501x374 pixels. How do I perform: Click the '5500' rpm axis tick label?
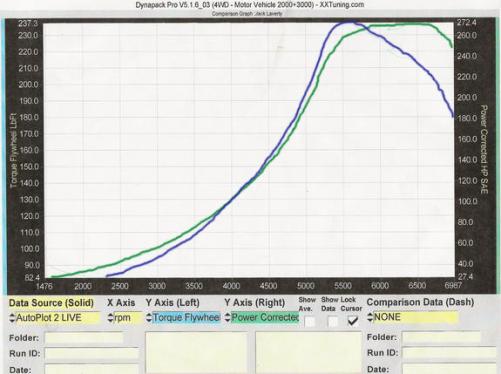(x=343, y=286)
